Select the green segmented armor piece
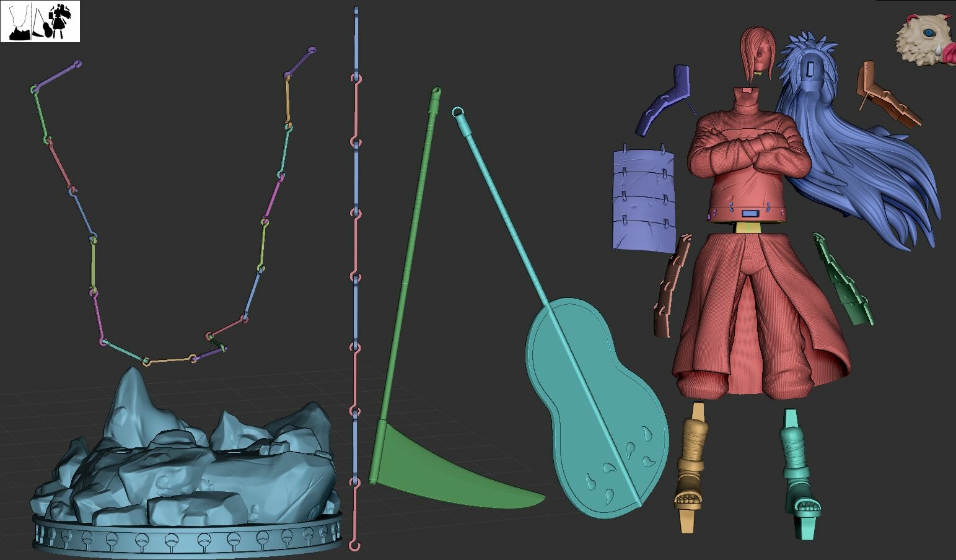 (x=844, y=280)
